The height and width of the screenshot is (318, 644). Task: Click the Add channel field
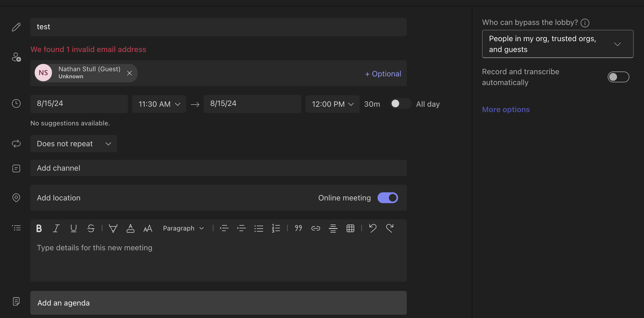click(x=218, y=168)
